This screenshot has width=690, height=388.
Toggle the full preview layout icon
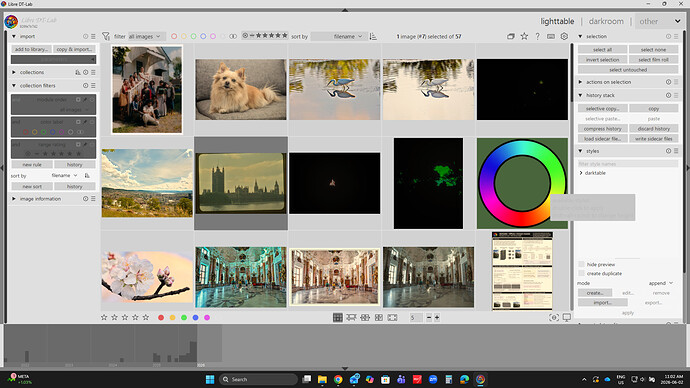click(392, 317)
